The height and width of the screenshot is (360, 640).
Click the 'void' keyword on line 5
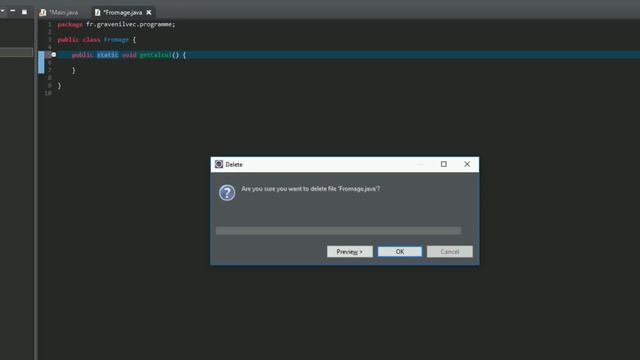tap(129, 55)
